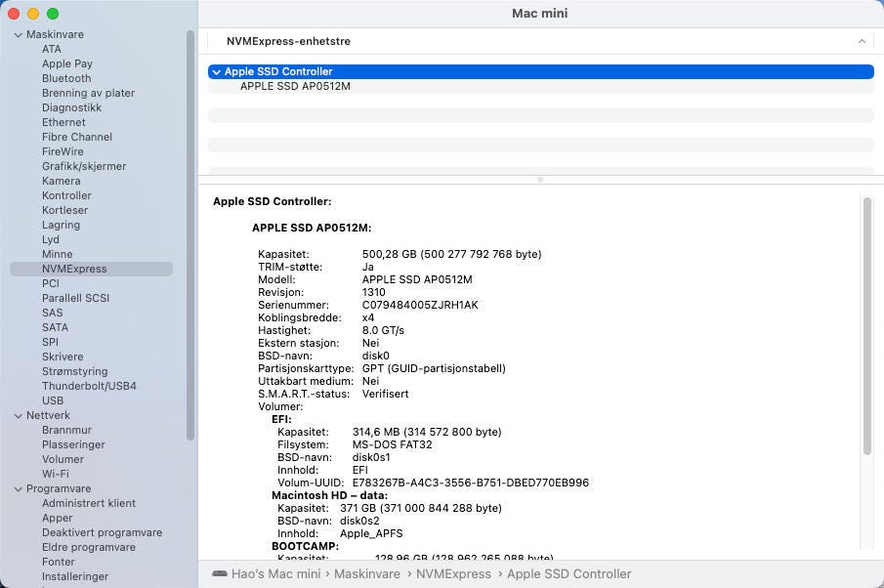Show Grafikk/skjermer information

click(84, 166)
